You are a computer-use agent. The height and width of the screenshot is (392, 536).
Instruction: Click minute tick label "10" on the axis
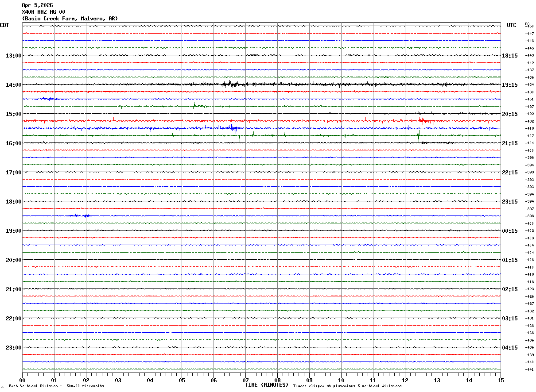pos(341,380)
